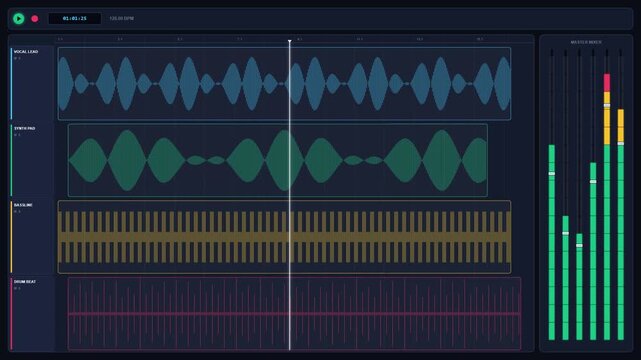Select the blue Vocal Lead audio clip
Viewport: 641px width, 360px height.
click(284, 83)
